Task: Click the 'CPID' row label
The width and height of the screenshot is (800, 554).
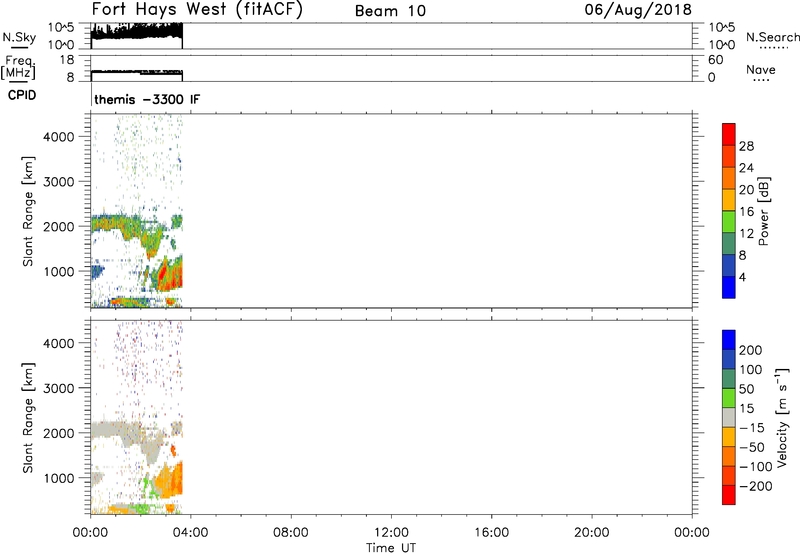Action: [x=21, y=95]
